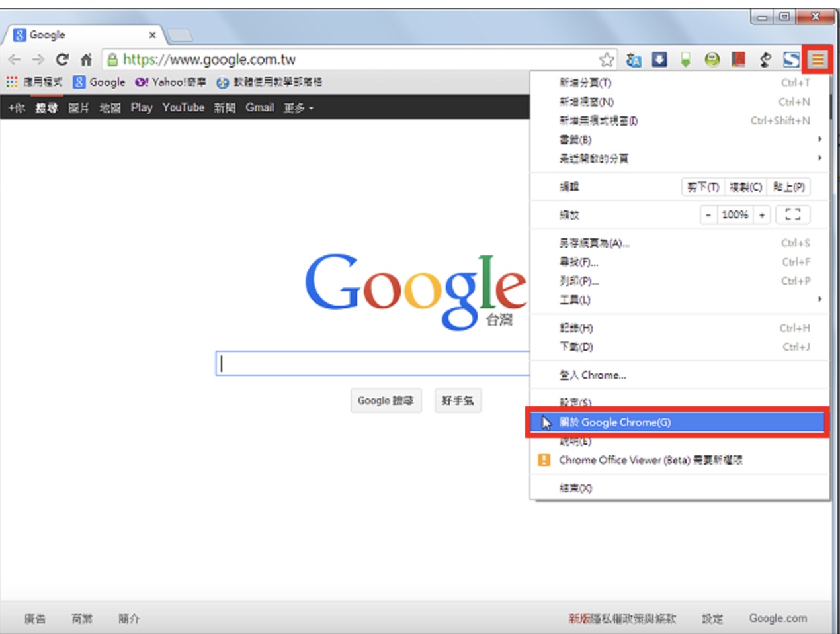This screenshot has width=840, height=634.
Task: Select the sign in to Chrome item
Action: pos(680,375)
